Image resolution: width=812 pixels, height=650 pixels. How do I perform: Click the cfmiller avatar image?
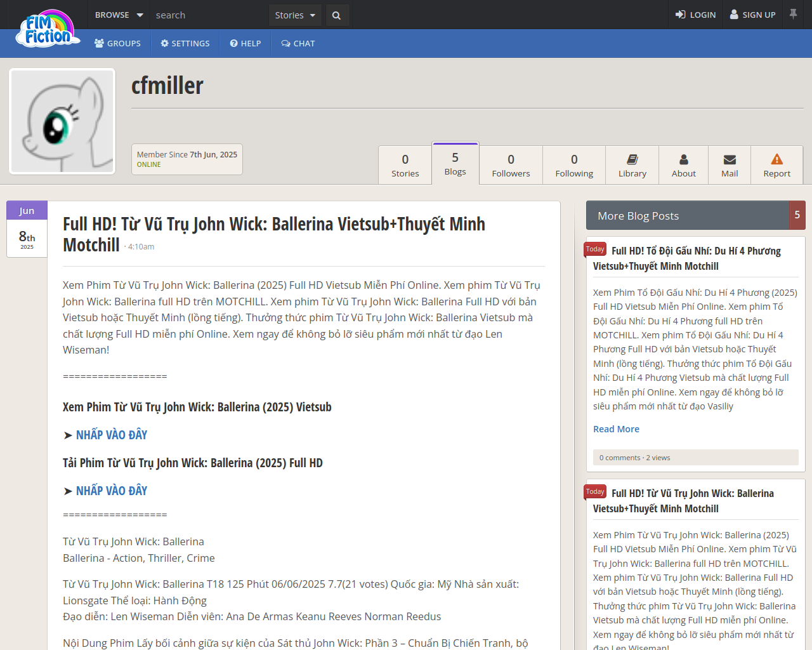pos(62,121)
